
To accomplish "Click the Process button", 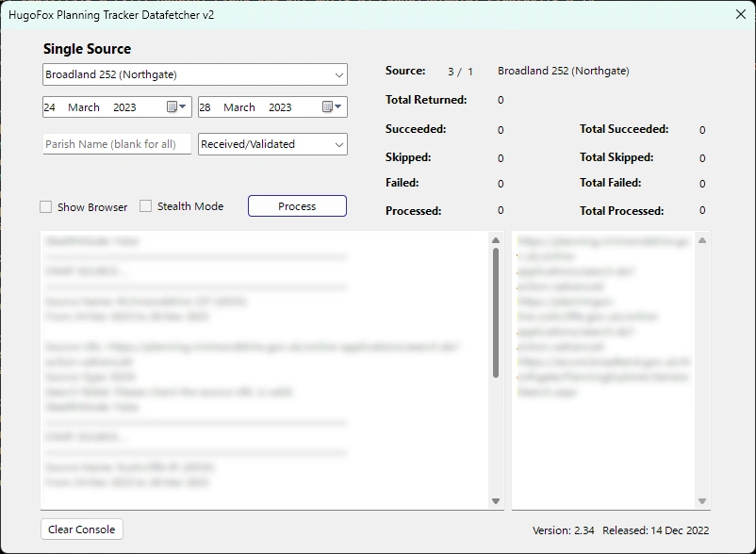I will click(297, 206).
